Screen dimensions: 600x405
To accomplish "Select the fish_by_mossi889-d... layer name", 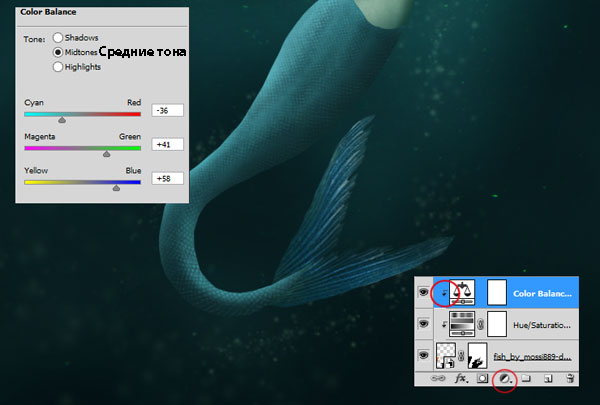I will (532, 357).
